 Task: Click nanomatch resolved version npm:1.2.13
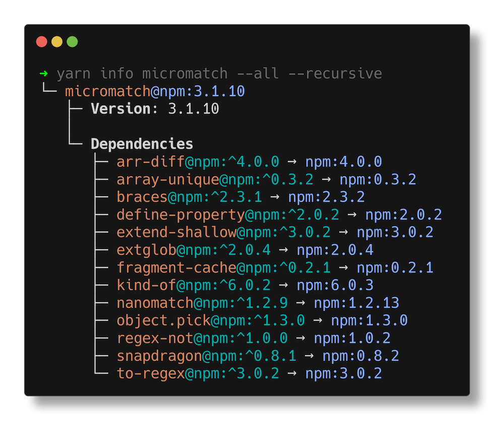tap(357, 303)
